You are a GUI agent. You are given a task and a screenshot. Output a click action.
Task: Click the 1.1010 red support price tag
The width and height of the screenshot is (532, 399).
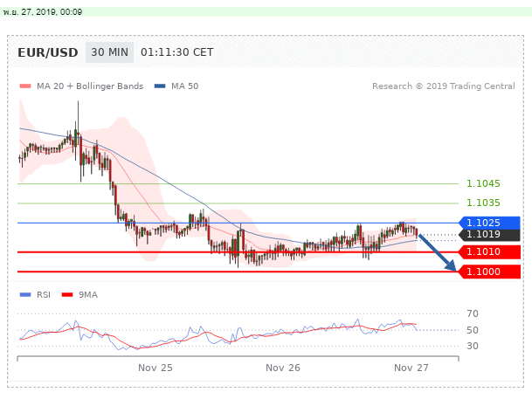(489, 251)
